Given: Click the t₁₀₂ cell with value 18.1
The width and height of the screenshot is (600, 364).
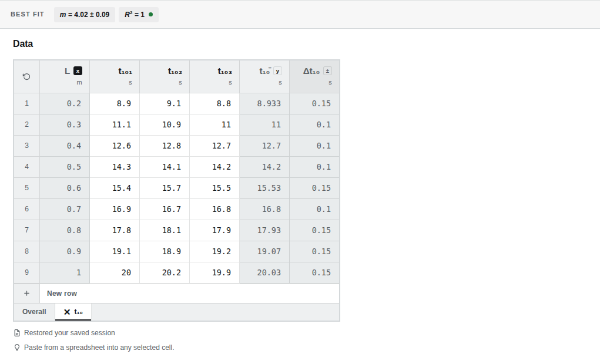Looking at the screenshot, I should (x=165, y=230).
